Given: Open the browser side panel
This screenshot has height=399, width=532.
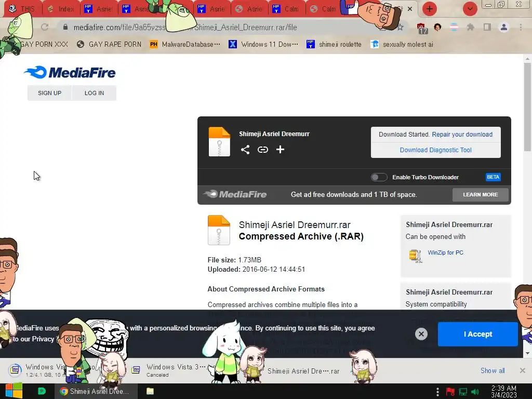Looking at the screenshot, I should [487, 27].
